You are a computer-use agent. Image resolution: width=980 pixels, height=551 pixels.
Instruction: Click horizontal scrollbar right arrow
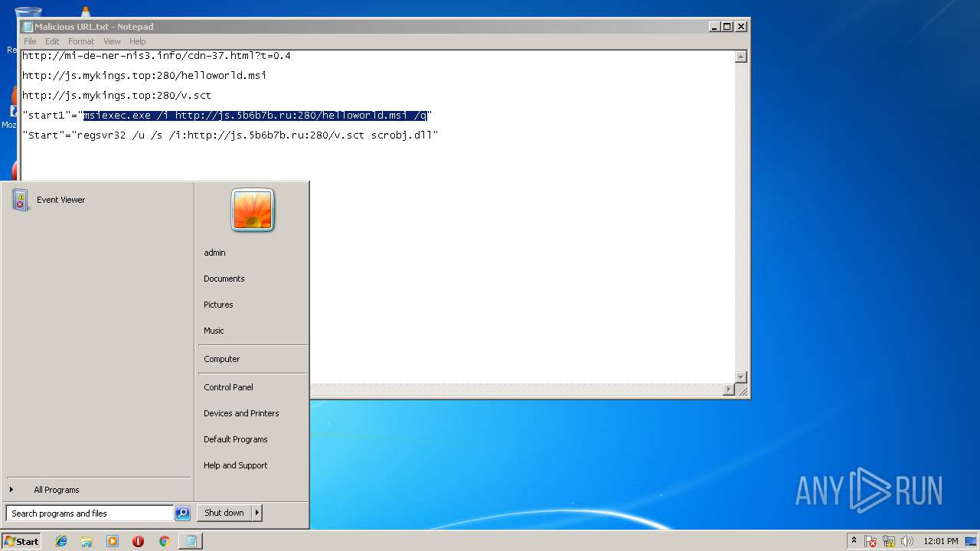pos(728,390)
